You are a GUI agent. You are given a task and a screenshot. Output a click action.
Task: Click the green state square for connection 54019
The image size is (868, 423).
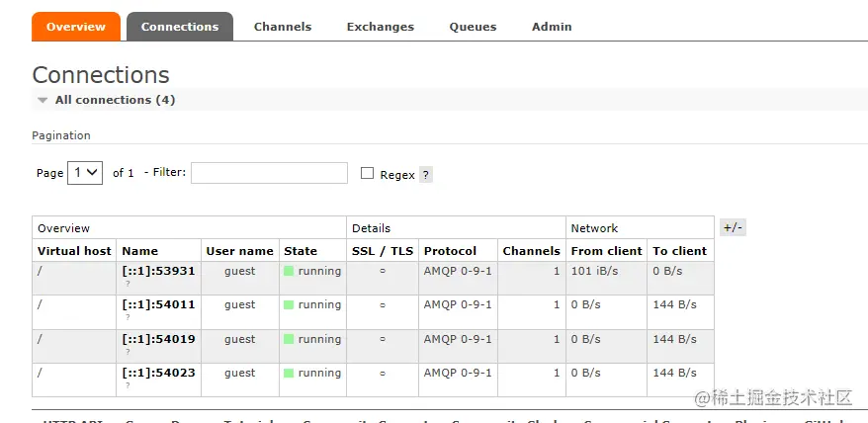(x=290, y=339)
